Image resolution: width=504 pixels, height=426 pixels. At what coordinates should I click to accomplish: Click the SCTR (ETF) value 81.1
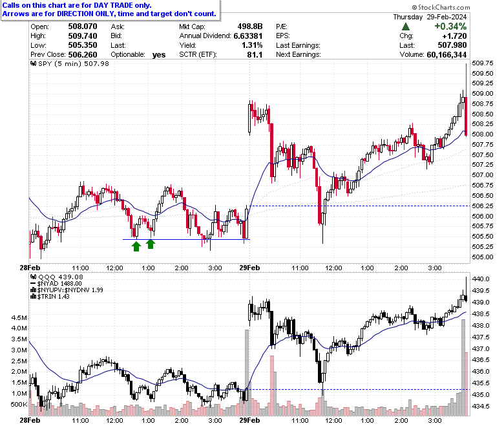click(255, 55)
